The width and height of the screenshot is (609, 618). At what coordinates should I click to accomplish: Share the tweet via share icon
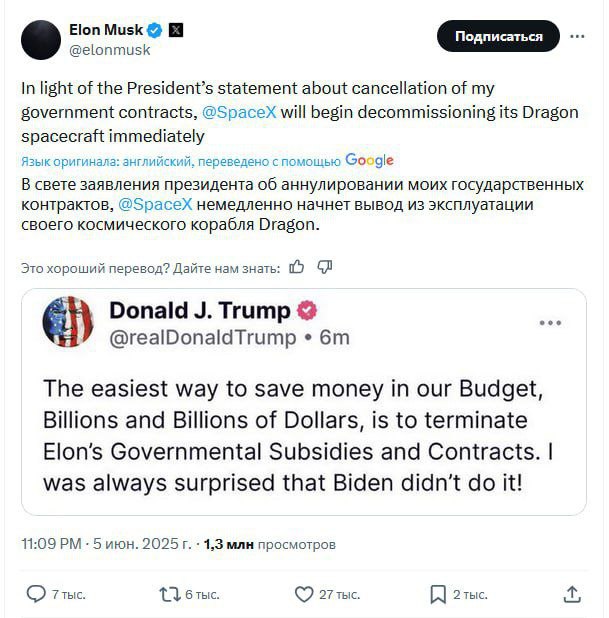tap(572, 594)
